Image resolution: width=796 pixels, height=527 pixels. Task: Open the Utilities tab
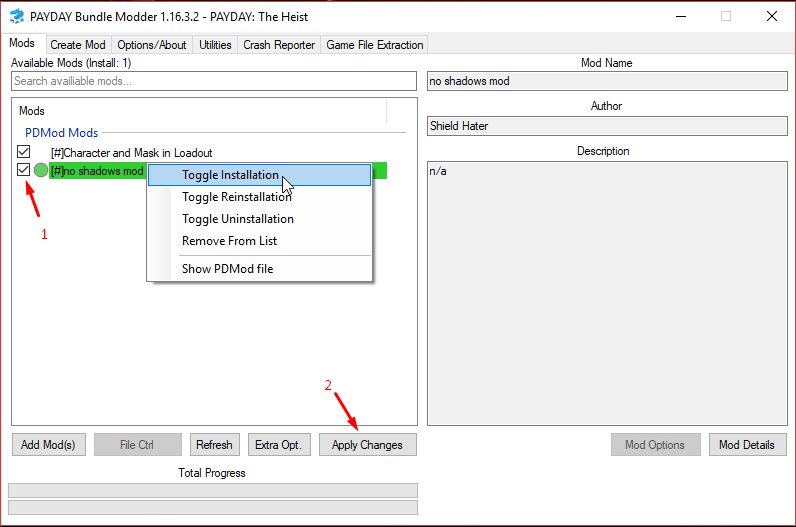point(215,45)
